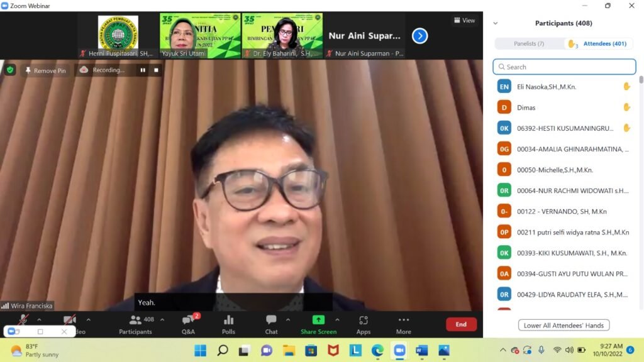Open the Q&A panel

(189, 324)
